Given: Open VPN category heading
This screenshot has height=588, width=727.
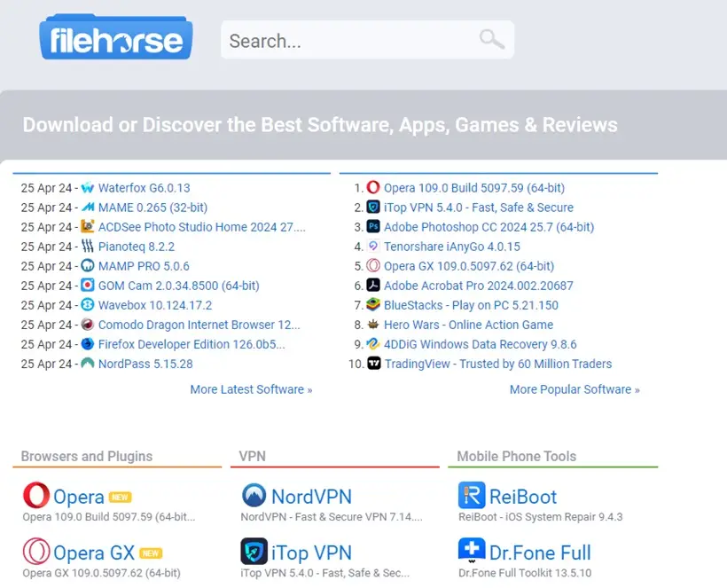Looking at the screenshot, I should click(x=252, y=456).
